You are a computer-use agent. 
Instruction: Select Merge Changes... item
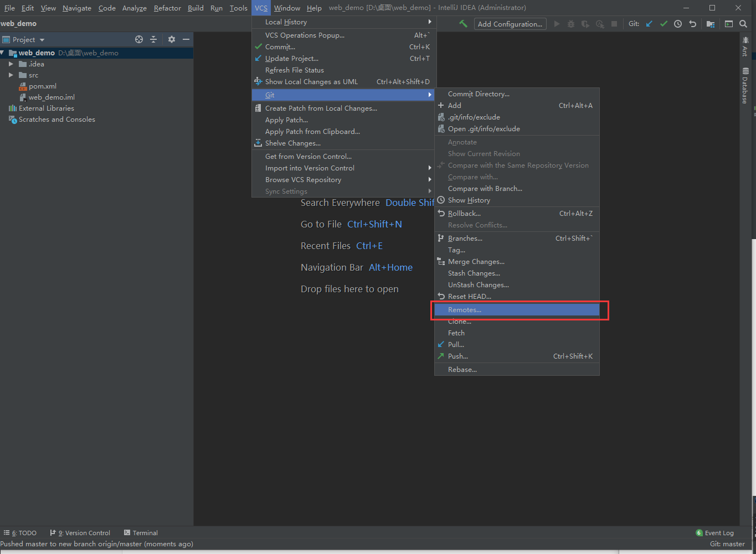coord(517,262)
